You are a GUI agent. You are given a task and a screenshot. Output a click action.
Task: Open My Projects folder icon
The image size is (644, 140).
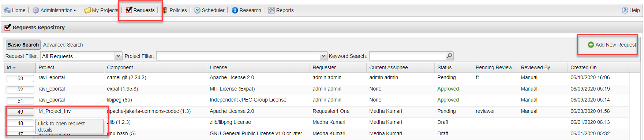coord(87,10)
